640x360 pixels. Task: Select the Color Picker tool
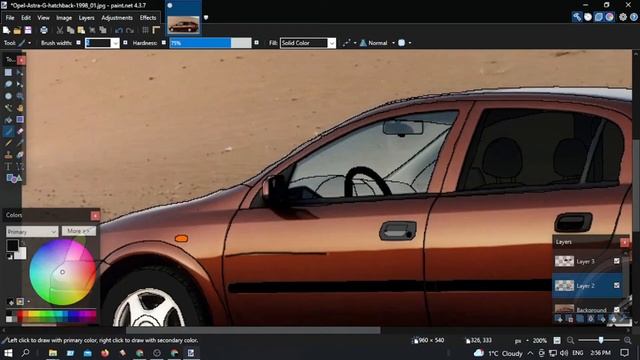[x=20, y=143]
